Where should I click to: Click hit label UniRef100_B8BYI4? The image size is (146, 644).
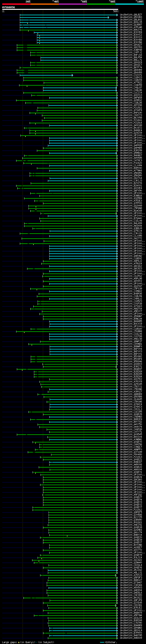(x=131, y=535)
